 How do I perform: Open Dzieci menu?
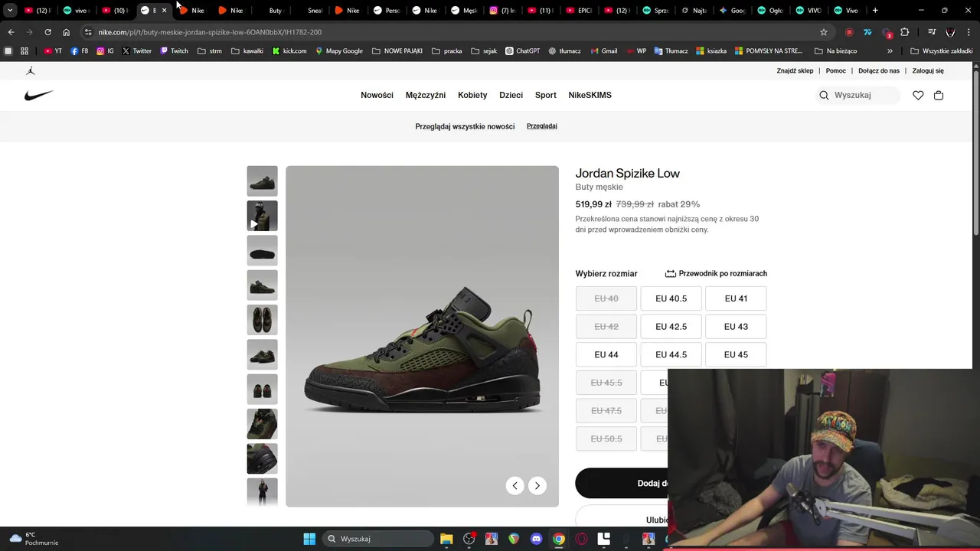coord(511,95)
